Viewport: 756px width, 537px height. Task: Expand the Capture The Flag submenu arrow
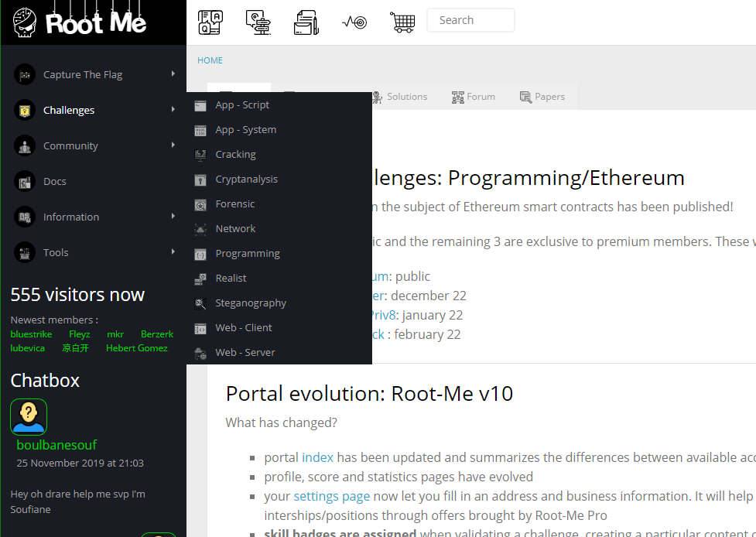pyautogui.click(x=173, y=74)
